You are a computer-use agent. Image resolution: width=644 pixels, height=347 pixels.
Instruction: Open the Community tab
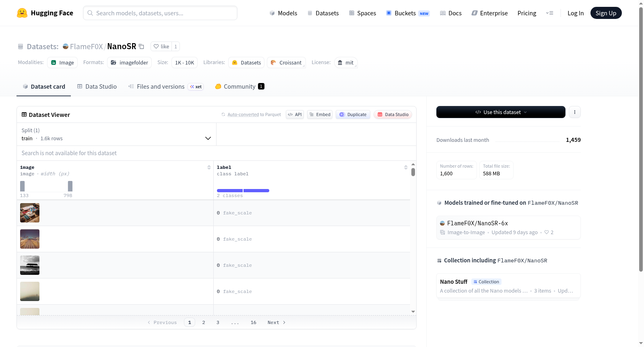pos(239,86)
